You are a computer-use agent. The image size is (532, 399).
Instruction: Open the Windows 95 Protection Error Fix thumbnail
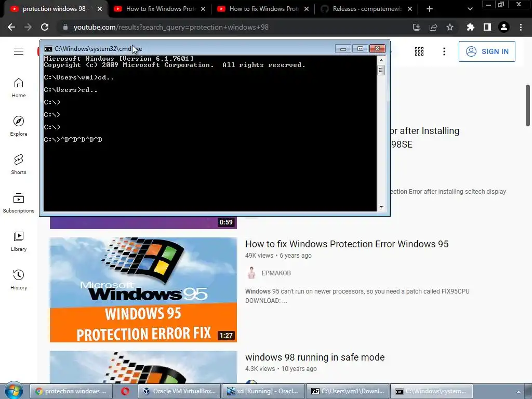[x=143, y=290]
